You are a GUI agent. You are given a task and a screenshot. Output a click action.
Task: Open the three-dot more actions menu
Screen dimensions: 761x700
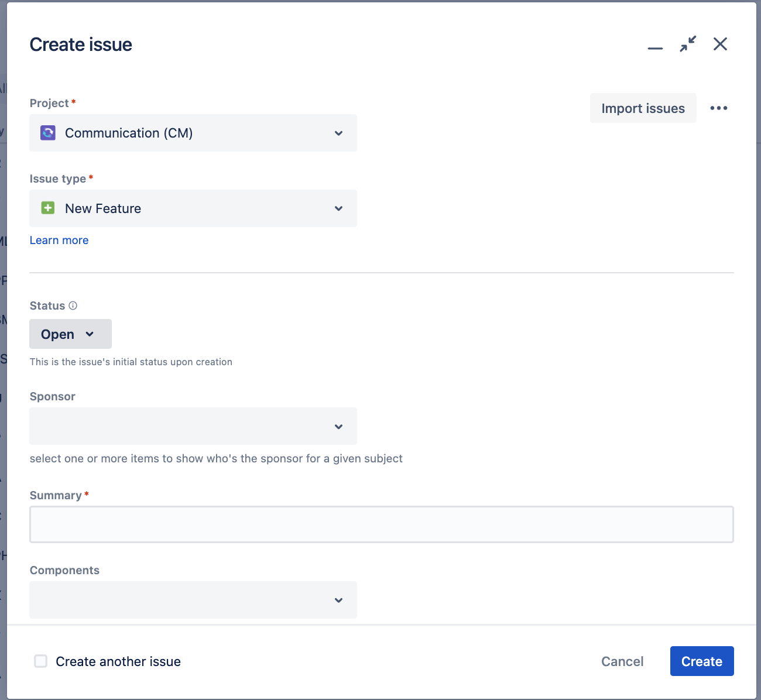(x=718, y=108)
